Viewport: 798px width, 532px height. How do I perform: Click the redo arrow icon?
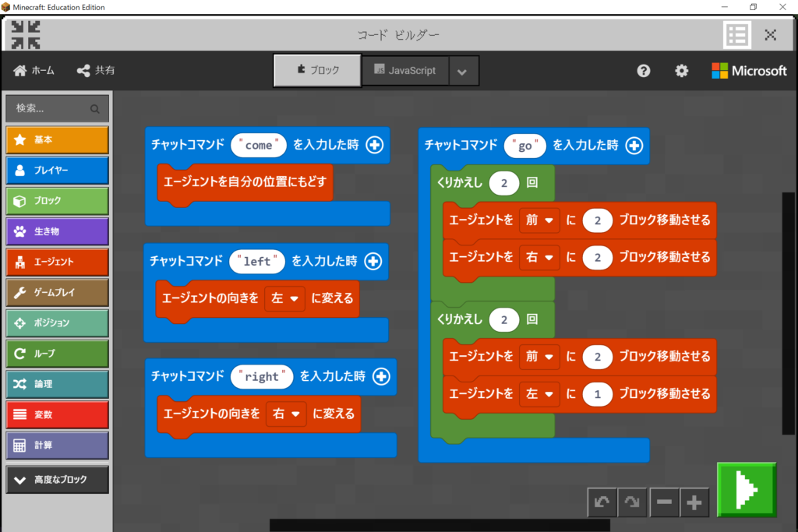[632, 502]
